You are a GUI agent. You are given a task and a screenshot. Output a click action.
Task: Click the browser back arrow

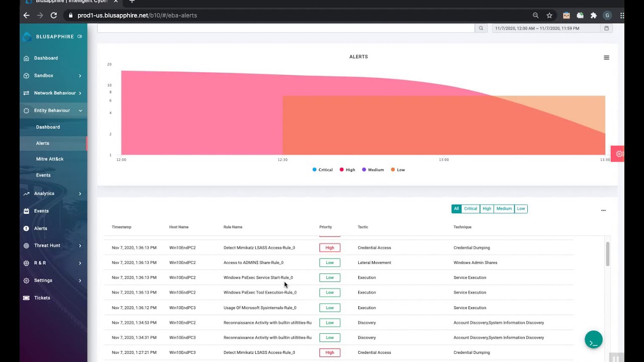point(26,16)
